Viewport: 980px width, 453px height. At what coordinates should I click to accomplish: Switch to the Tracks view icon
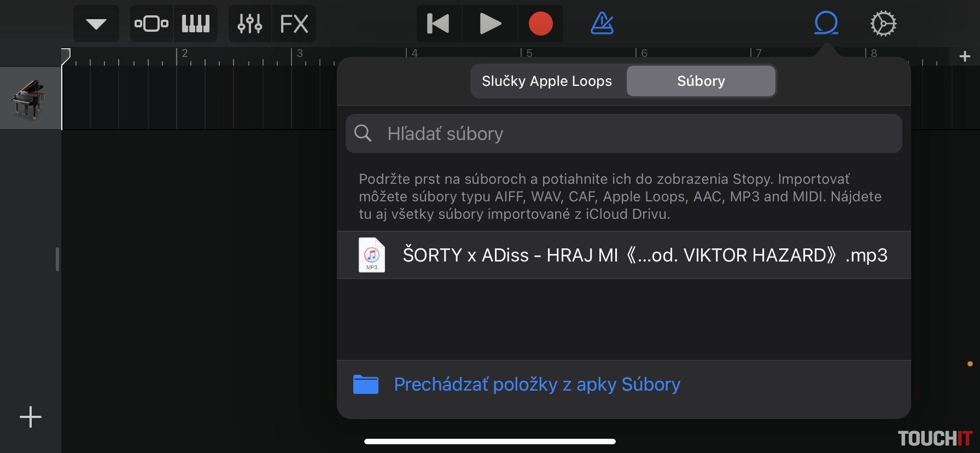[151, 24]
